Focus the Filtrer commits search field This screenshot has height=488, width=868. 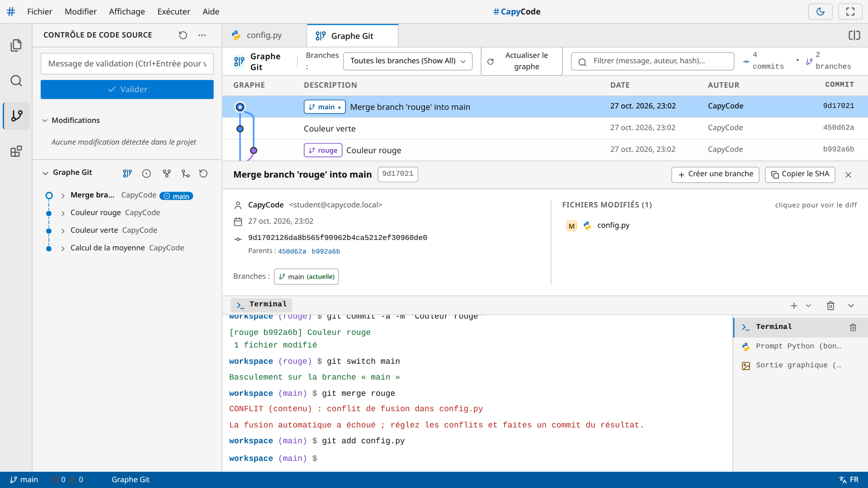(x=652, y=61)
